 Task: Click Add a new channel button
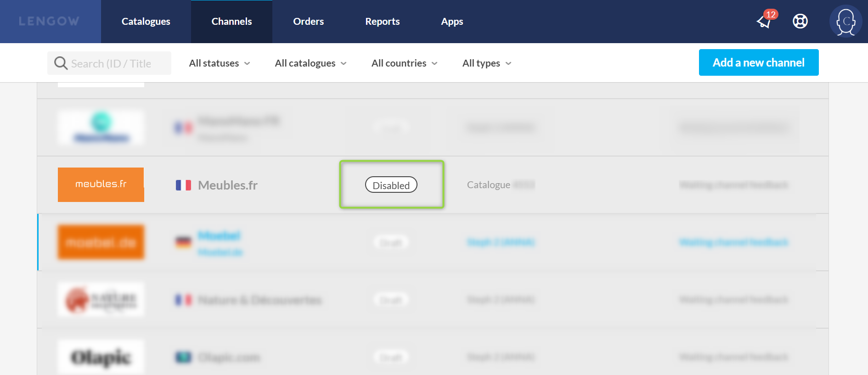pos(758,62)
